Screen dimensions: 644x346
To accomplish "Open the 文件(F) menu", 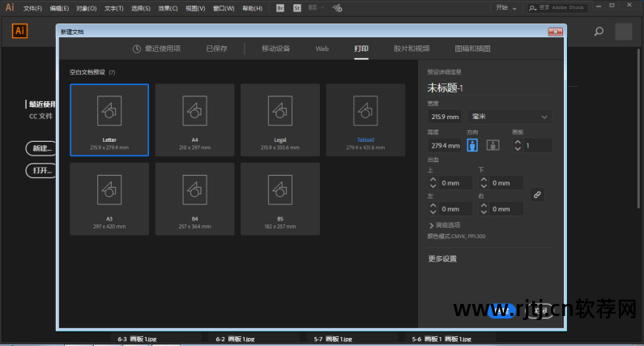I will click(32, 8).
